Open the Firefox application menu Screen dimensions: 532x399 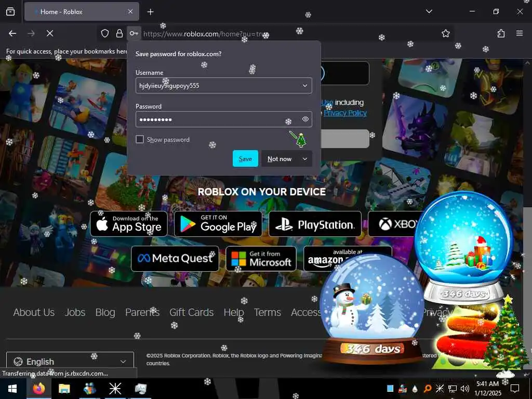[x=520, y=33]
